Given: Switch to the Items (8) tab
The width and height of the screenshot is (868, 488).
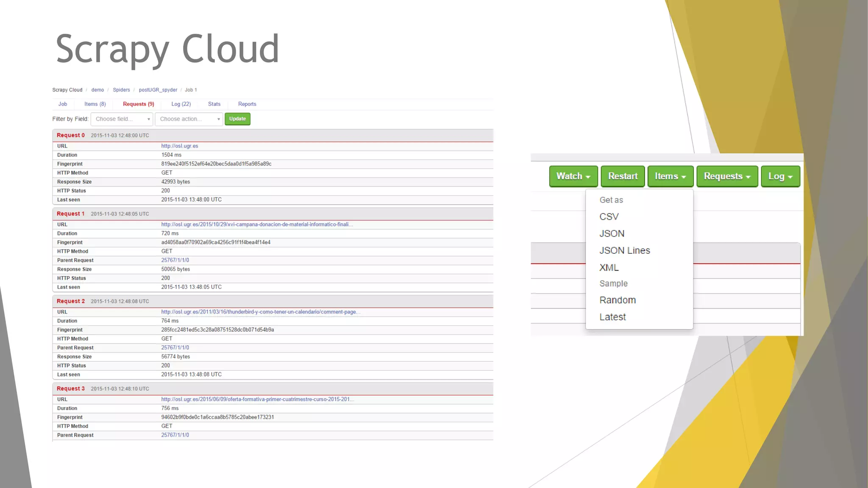Looking at the screenshot, I should (95, 104).
